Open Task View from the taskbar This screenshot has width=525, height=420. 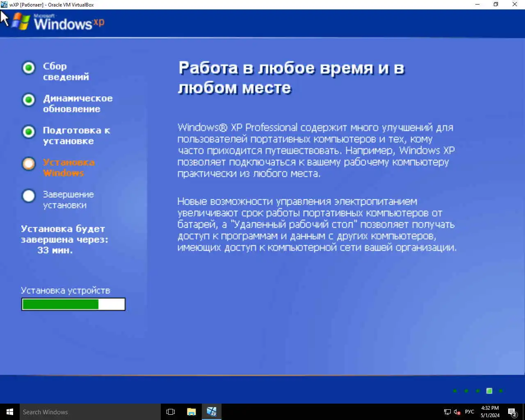click(x=171, y=412)
